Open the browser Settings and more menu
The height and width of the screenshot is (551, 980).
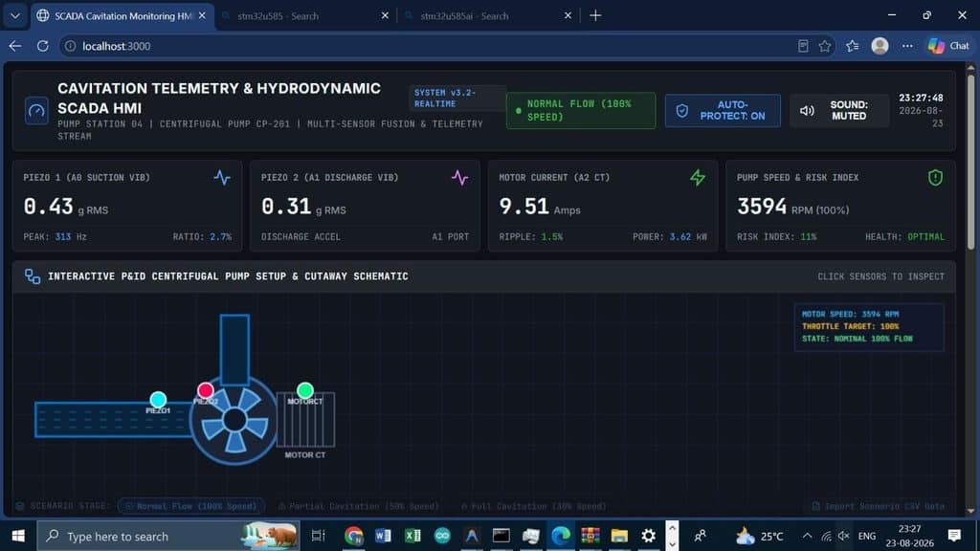point(907,46)
